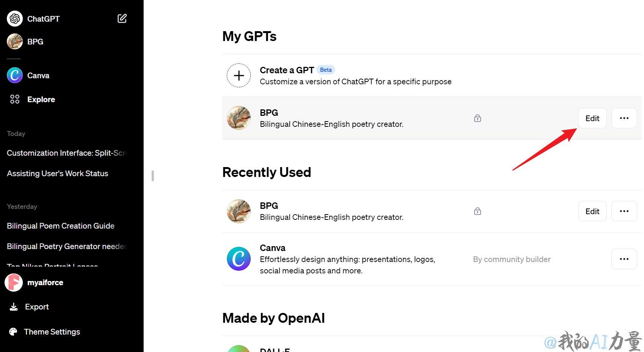Click the ChatGPT logo icon in sidebar
Screen dimensions: 644x352
tap(15, 19)
